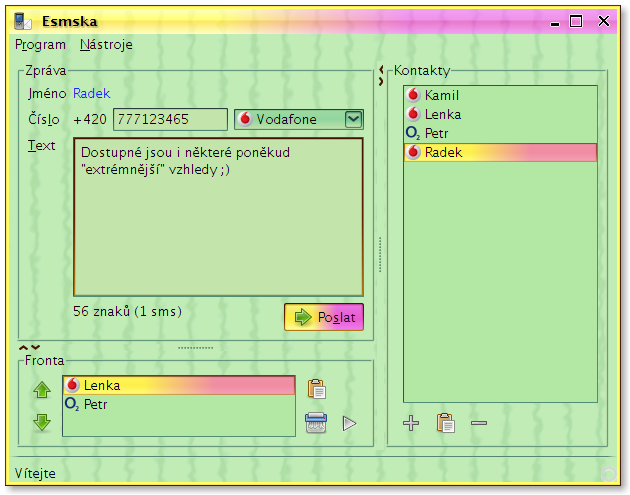Select Lenka in the Fronta queue
This screenshot has height=495, width=630.
pos(179,385)
